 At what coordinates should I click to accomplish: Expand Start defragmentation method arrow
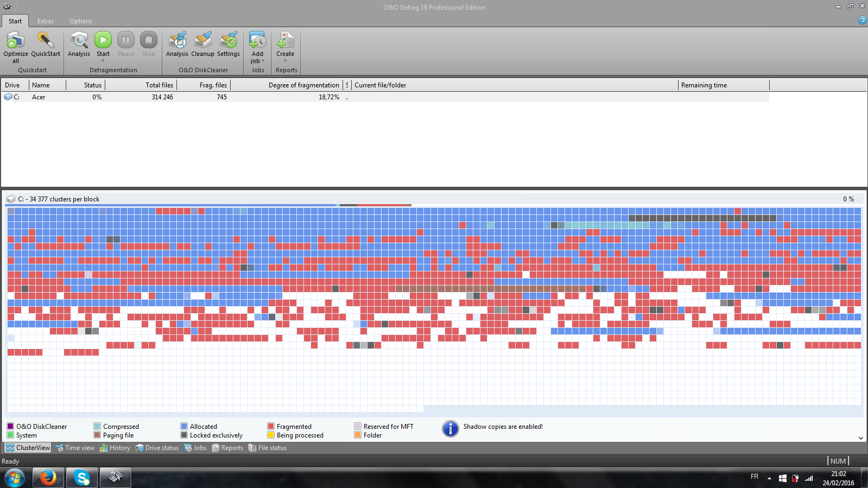(x=103, y=61)
